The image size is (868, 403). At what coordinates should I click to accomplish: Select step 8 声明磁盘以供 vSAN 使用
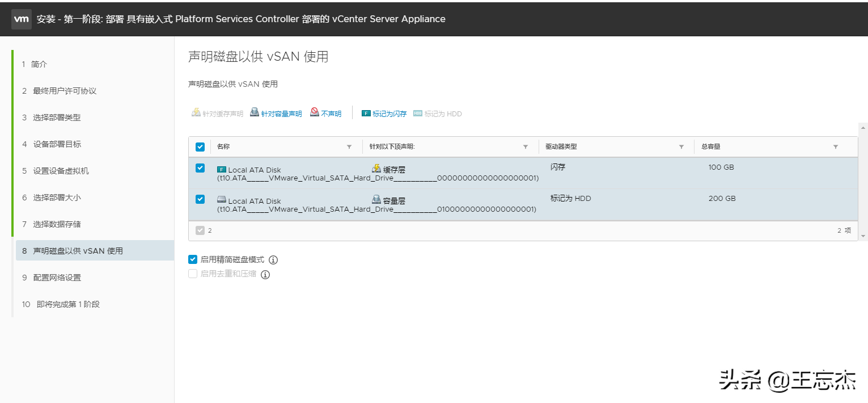click(95, 250)
